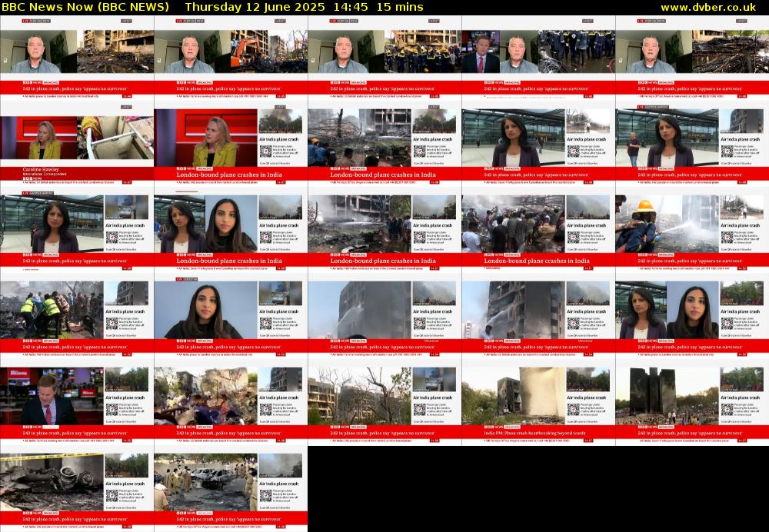The image size is (769, 532).
Task: Open thumbnail of rescue workers in hi-vis vests
Action: click(x=77, y=316)
